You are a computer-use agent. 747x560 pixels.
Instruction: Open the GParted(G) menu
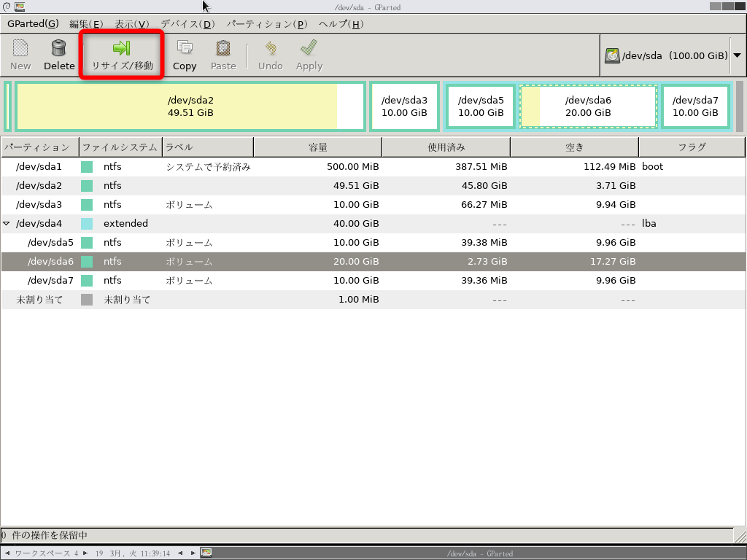[x=33, y=24]
